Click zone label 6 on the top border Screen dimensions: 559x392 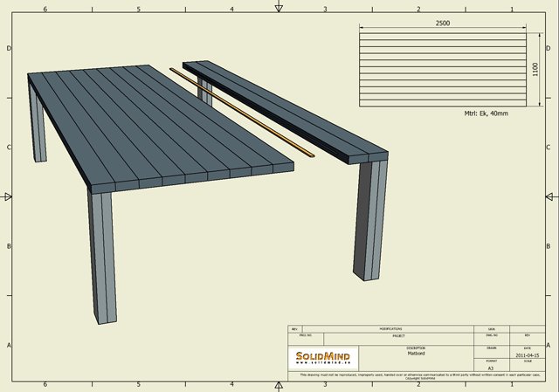[x=45, y=9]
